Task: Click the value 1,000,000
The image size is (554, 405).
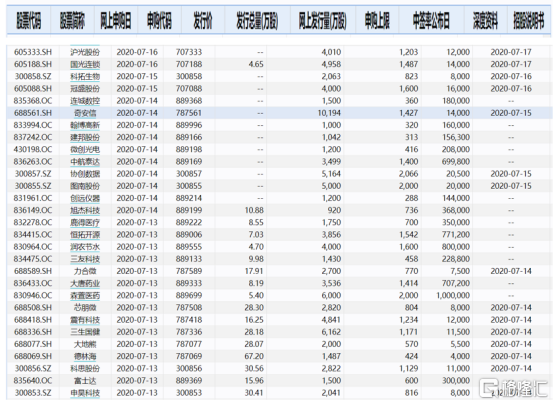Action: point(453,296)
